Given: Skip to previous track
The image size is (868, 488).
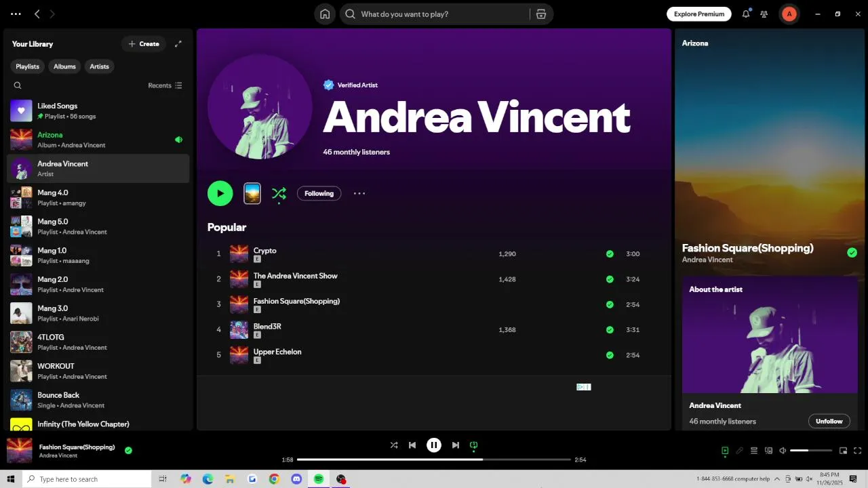Looking at the screenshot, I should tap(412, 445).
